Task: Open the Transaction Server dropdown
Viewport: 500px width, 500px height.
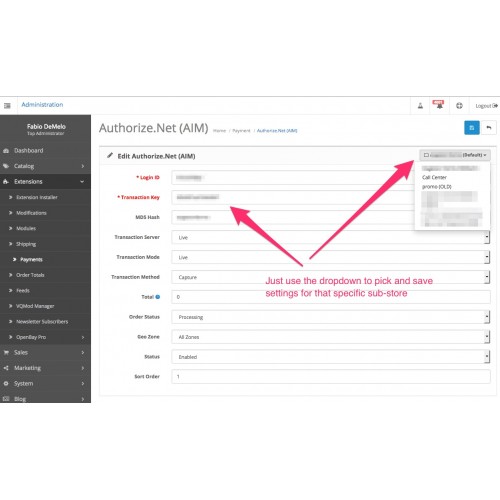Action: point(331,237)
